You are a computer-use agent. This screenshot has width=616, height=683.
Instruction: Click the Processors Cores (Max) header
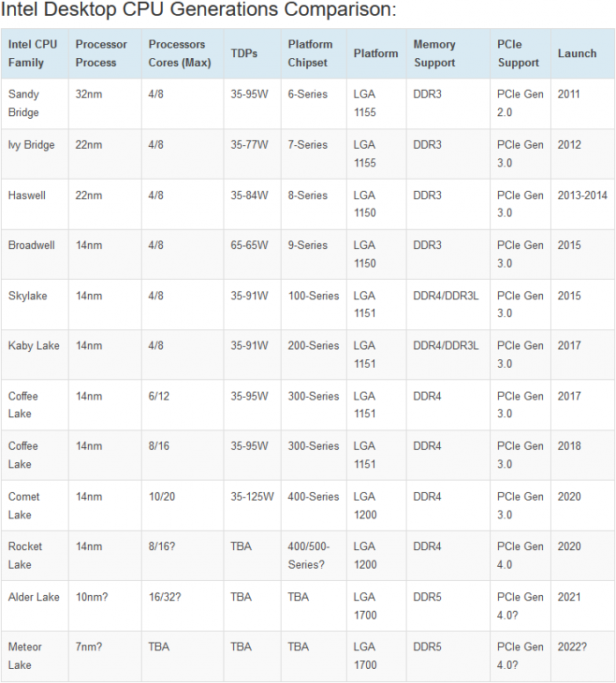(x=177, y=54)
